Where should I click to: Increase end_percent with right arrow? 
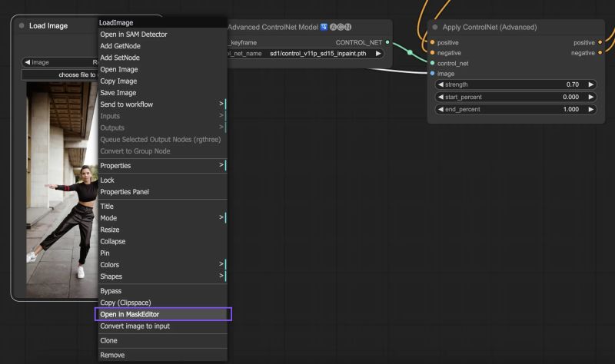(x=590, y=109)
